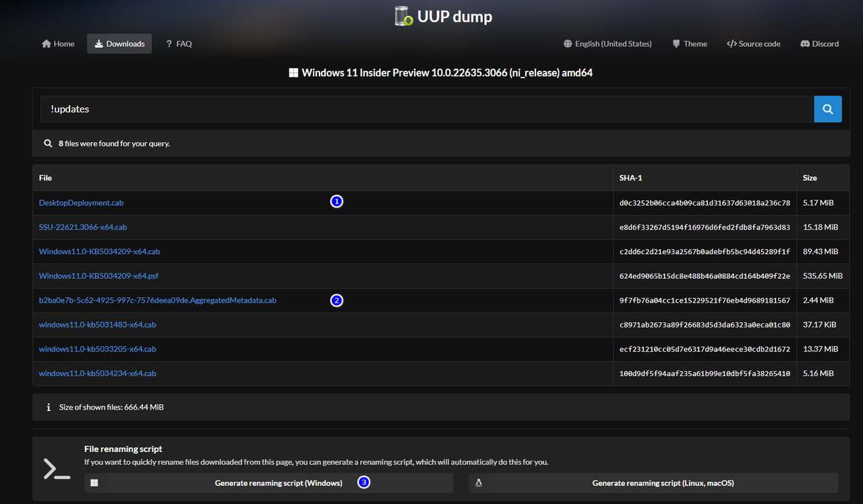The width and height of the screenshot is (863, 504).
Task: Open the Downloads navigation tab
Action: point(119,44)
